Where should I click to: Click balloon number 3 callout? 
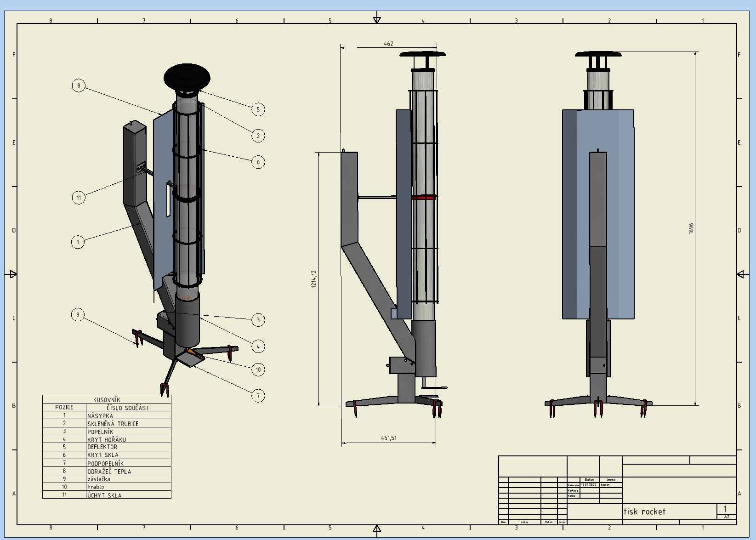click(258, 320)
